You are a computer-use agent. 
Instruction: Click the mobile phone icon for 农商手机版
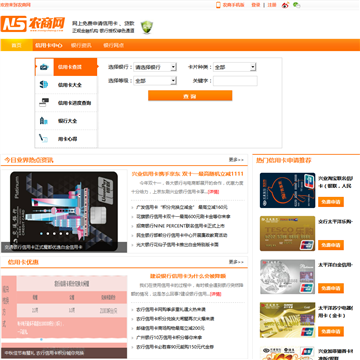tap(219, 5)
